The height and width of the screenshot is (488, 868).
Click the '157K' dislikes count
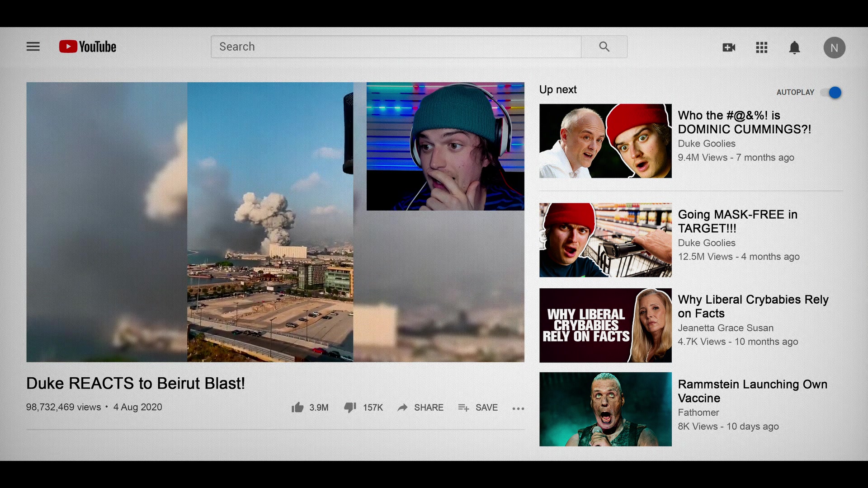pos(373,408)
